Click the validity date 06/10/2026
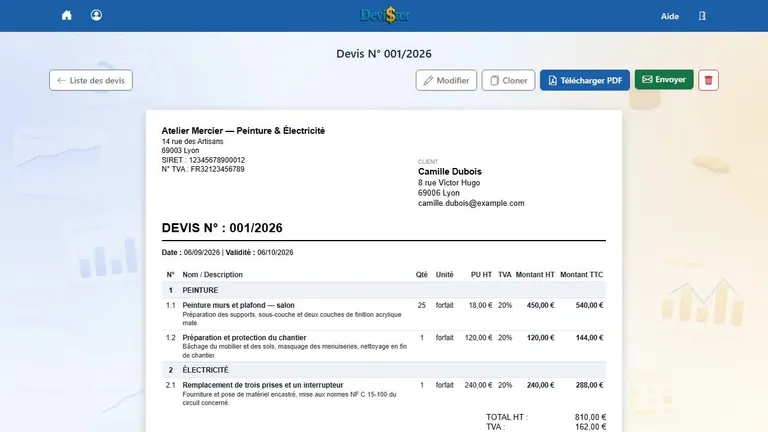The image size is (768, 432). [x=275, y=253]
